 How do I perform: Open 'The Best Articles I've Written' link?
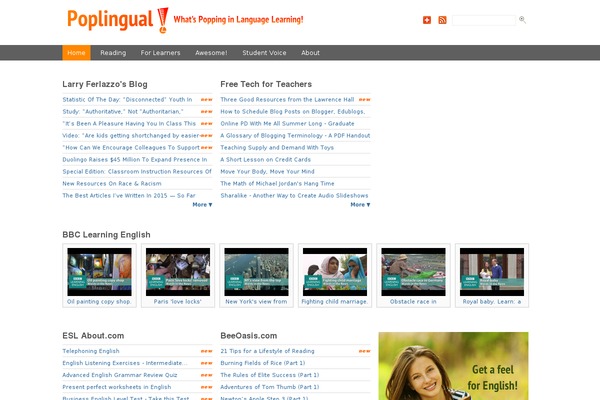click(129, 196)
